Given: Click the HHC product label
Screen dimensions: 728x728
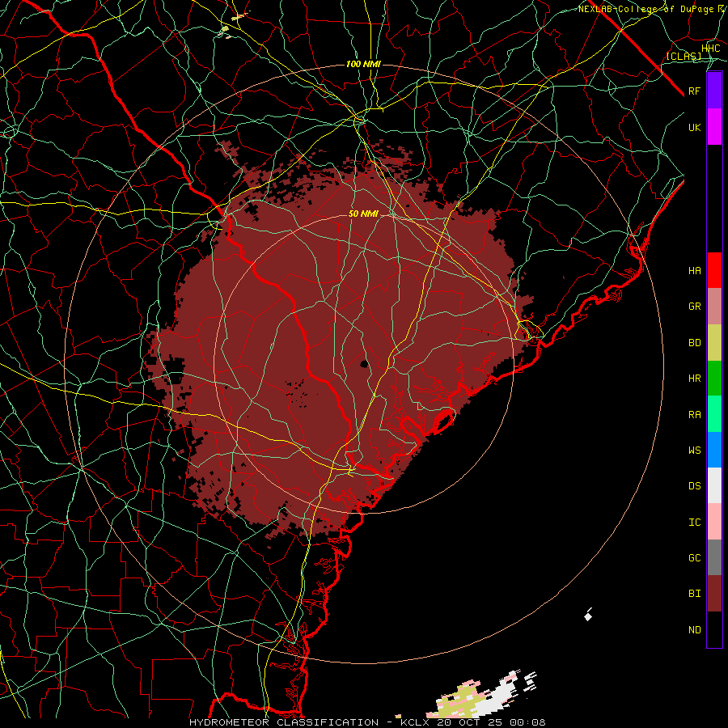Looking at the screenshot, I should (710, 48).
